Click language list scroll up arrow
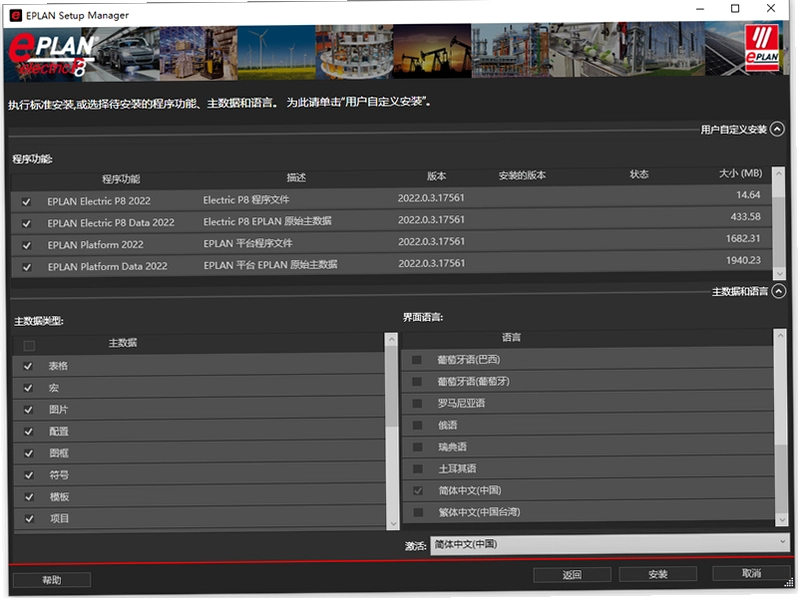Viewport: 798px width, 598px height. pyautogui.click(x=780, y=335)
